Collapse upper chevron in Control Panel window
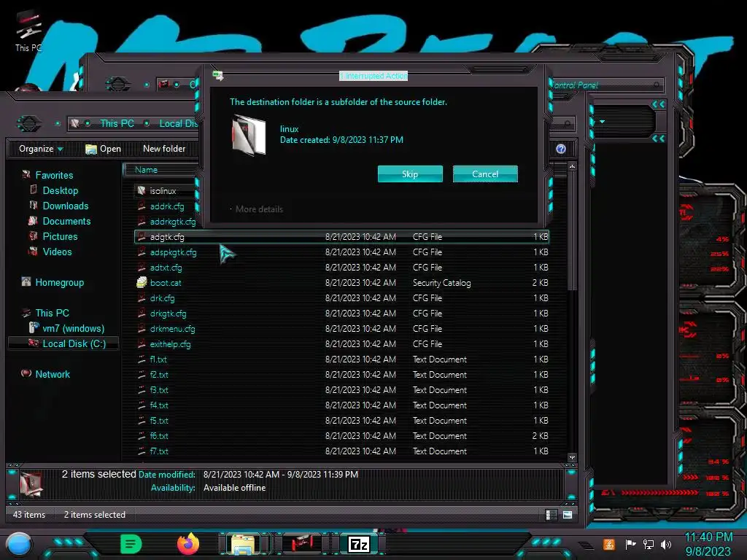The image size is (747, 560). (659, 104)
